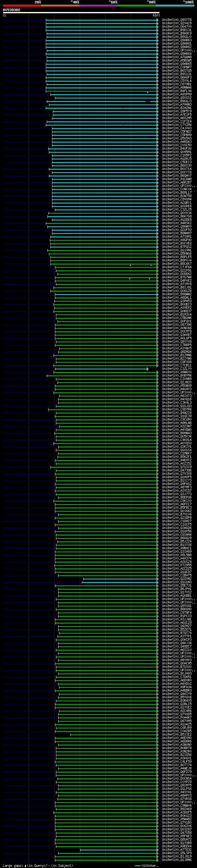Click hit UniRef100_A4U4V3
This screenshot has height=868, width=197.
click(177, 389)
